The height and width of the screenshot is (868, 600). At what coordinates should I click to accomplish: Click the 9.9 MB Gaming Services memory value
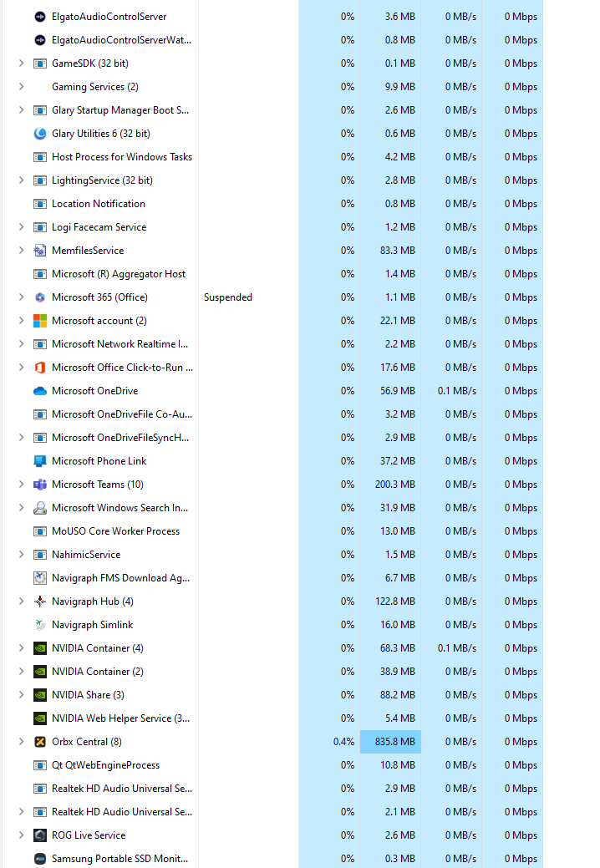[399, 86]
